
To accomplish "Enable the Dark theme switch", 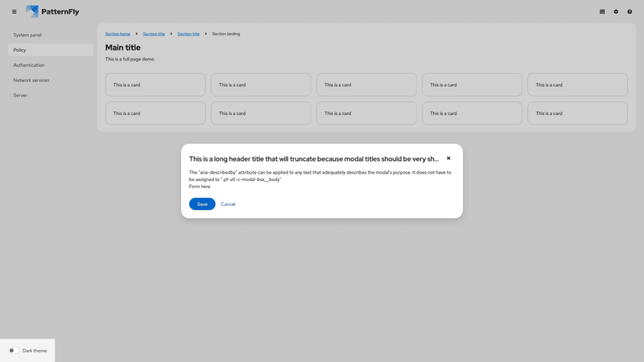I will (x=14, y=351).
